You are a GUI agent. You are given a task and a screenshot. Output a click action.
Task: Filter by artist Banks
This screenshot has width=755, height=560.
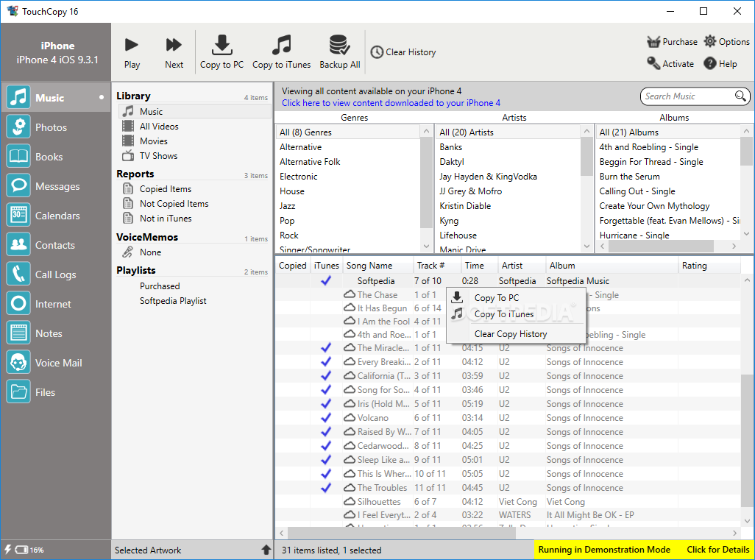point(508,147)
